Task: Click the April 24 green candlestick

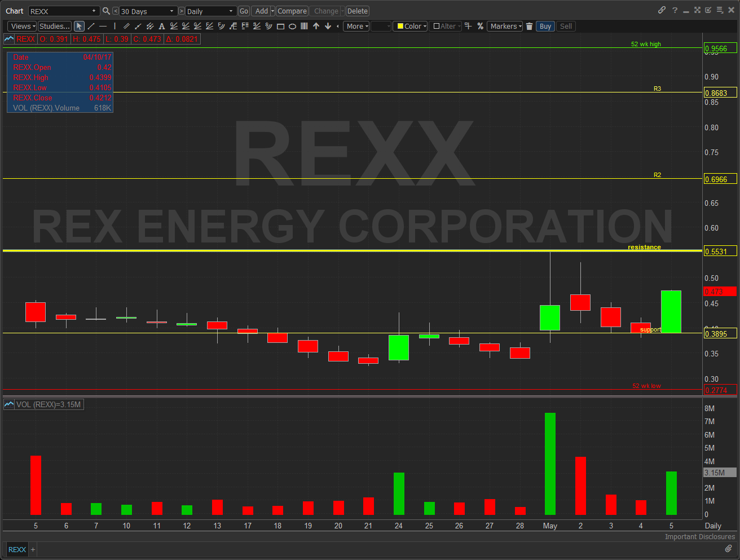Action: point(399,347)
